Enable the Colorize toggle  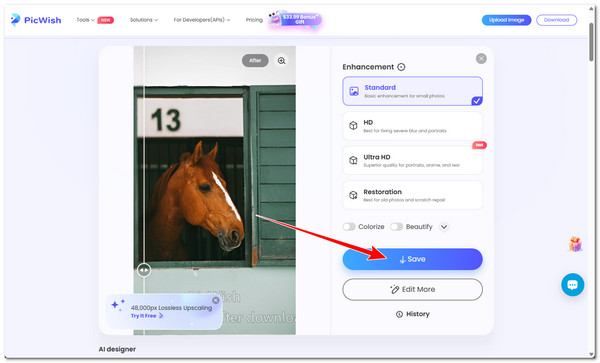click(x=349, y=227)
